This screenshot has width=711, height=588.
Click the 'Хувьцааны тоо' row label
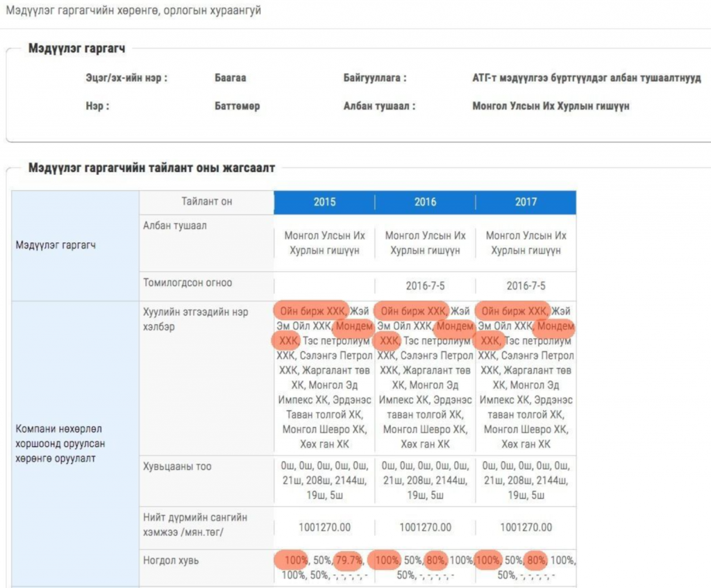(176, 466)
